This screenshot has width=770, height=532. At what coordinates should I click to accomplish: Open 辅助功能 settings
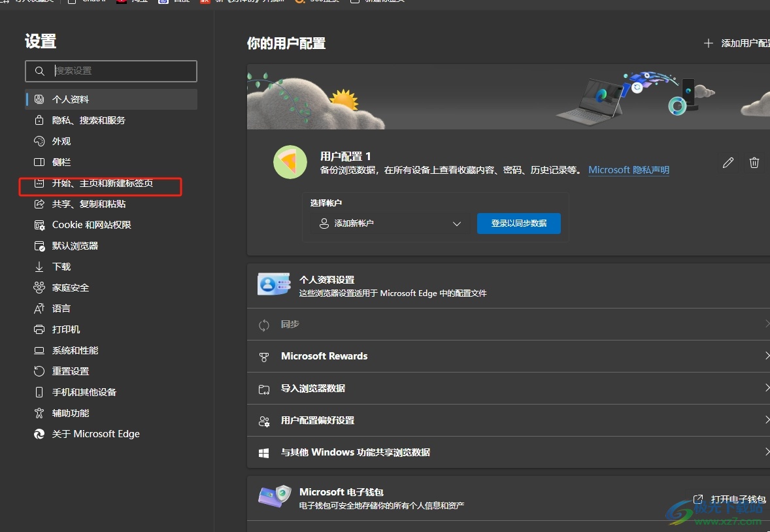point(111,413)
